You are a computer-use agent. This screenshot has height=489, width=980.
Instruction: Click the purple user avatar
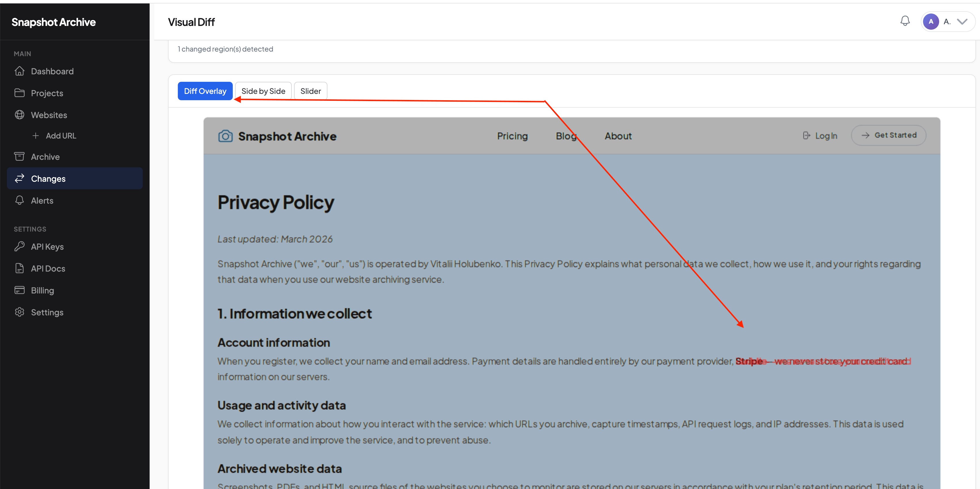931,21
